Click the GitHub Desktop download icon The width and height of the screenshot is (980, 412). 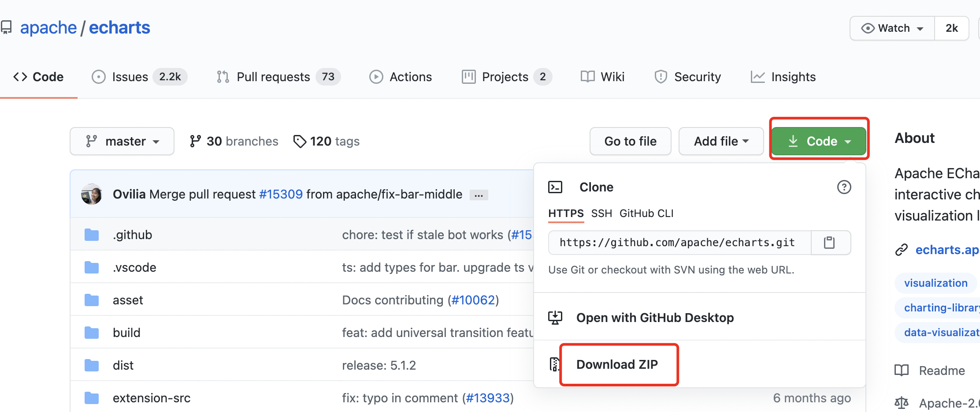555,318
